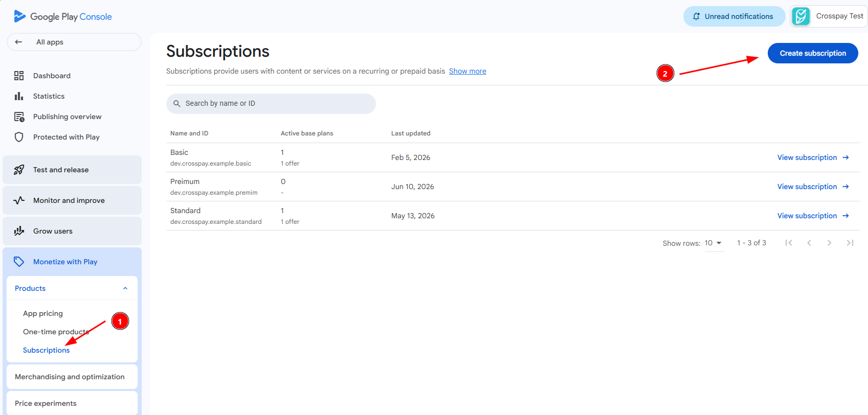Image resolution: width=868 pixels, height=415 pixels.
Task: Click the notification bell icon
Action: pyautogui.click(x=696, y=16)
